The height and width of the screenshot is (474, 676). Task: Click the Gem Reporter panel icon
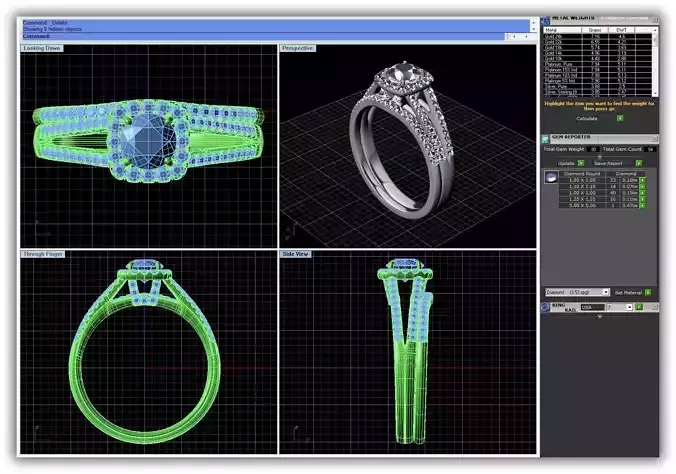545,138
